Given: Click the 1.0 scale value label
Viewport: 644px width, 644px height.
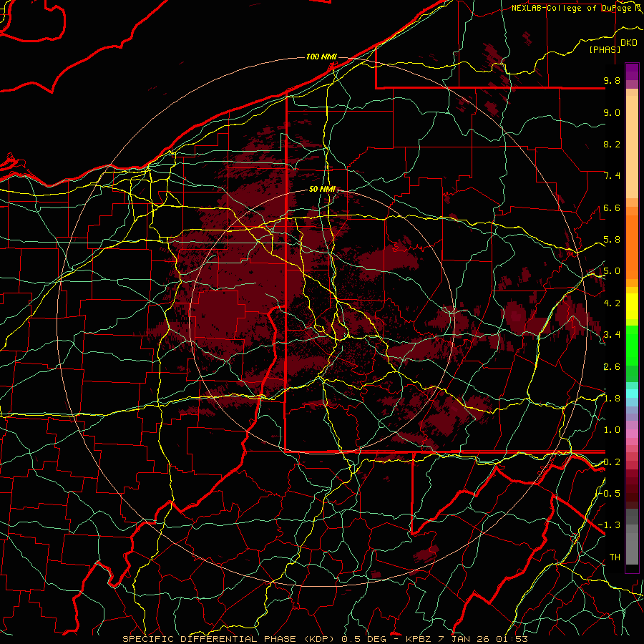Looking at the screenshot, I should tap(612, 431).
